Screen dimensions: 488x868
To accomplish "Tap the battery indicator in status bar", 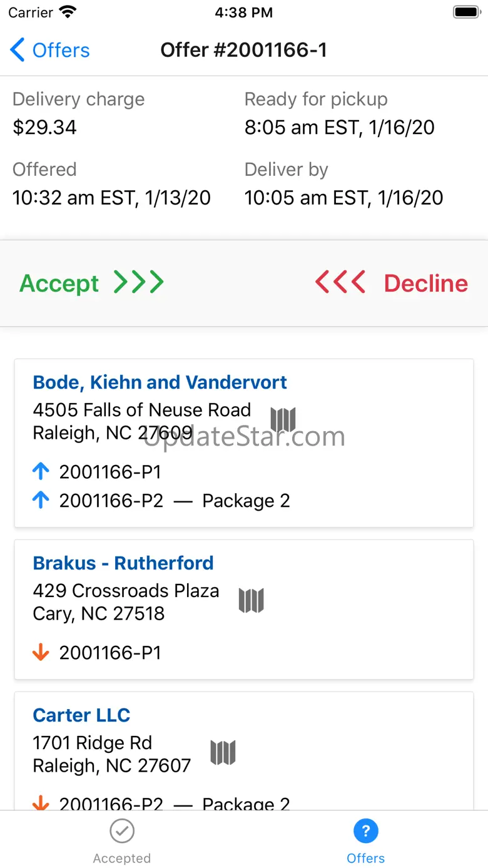I will [x=466, y=13].
